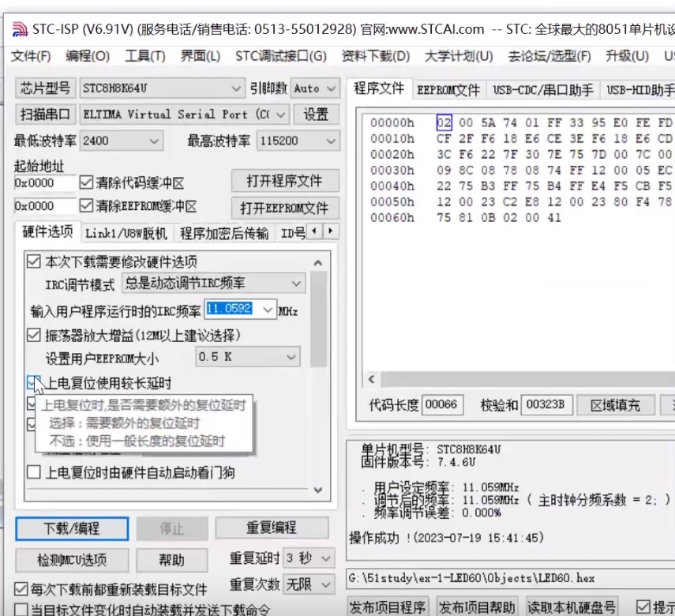Open the 用户EEPROM大小 0.5 K dropdown
The height and width of the screenshot is (616, 675).
click(248, 357)
